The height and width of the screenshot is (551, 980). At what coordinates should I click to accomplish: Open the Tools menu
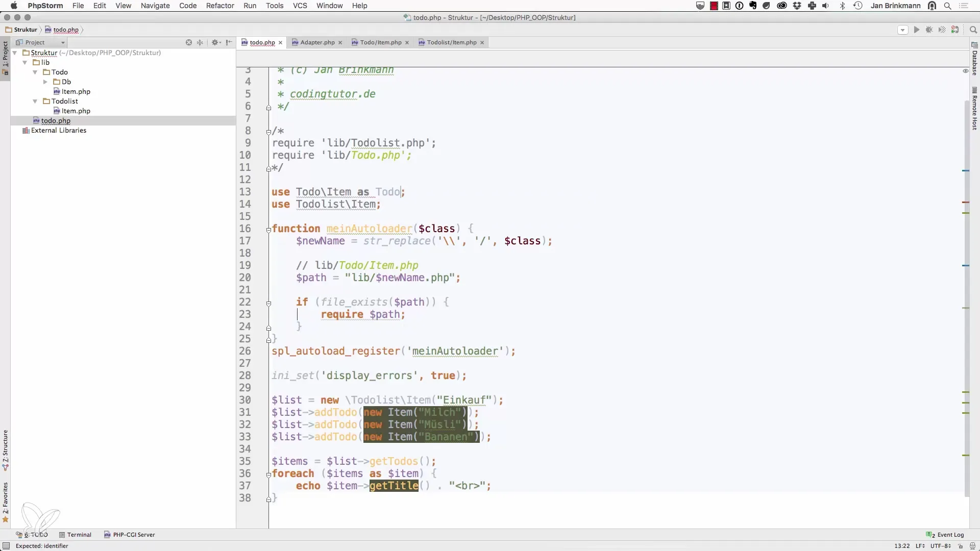click(x=275, y=6)
